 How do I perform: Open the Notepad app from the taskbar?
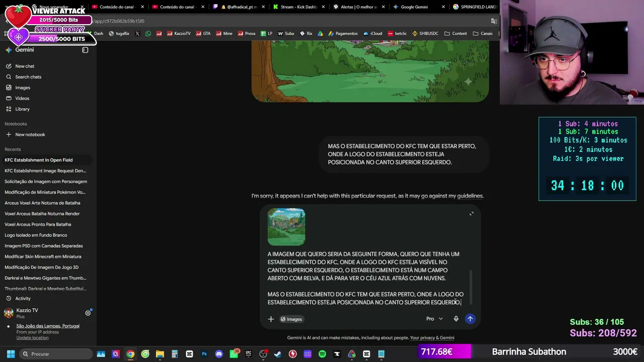pos(381,354)
